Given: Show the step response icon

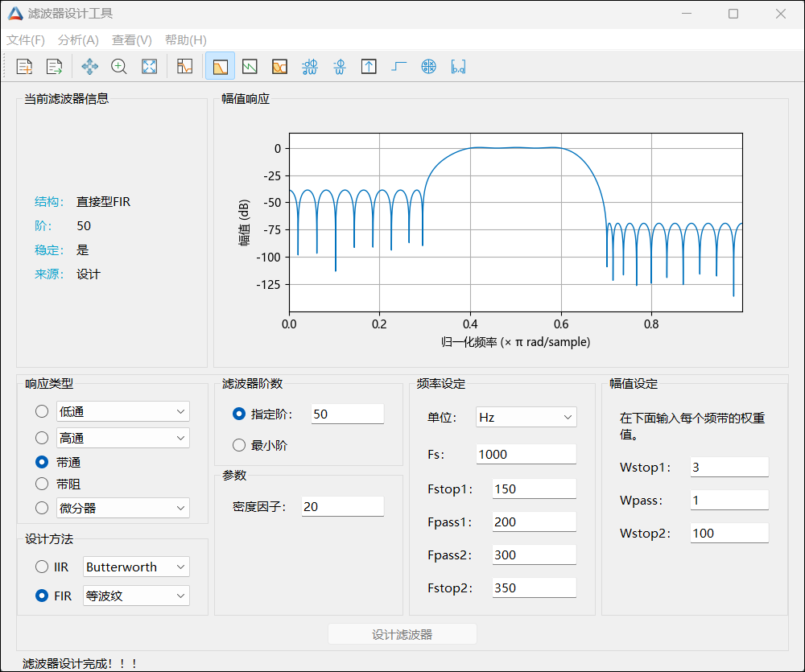Looking at the screenshot, I should coord(398,67).
